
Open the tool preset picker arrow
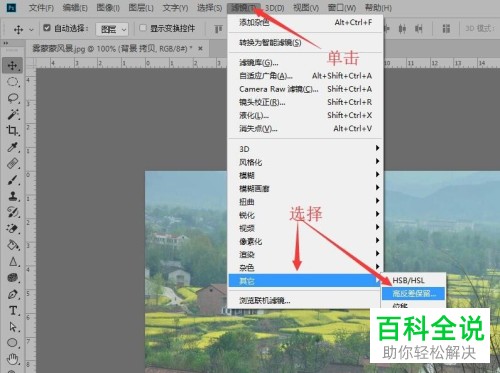(x=31, y=30)
